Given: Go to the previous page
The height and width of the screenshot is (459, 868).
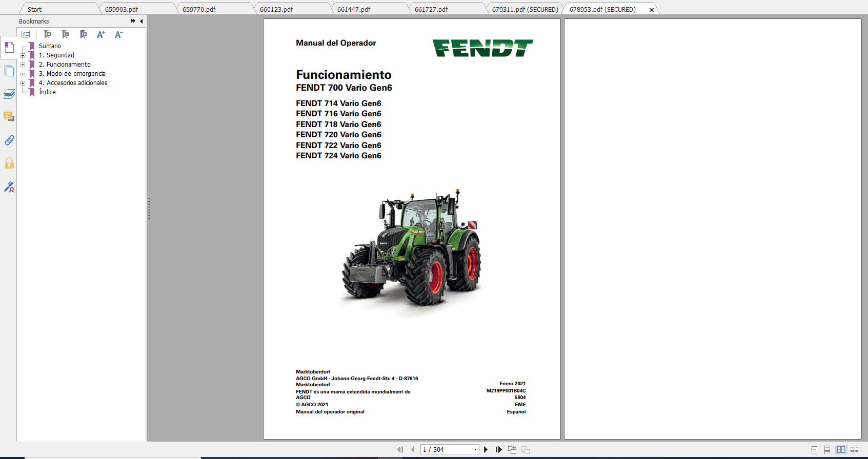Looking at the screenshot, I should point(413,449).
